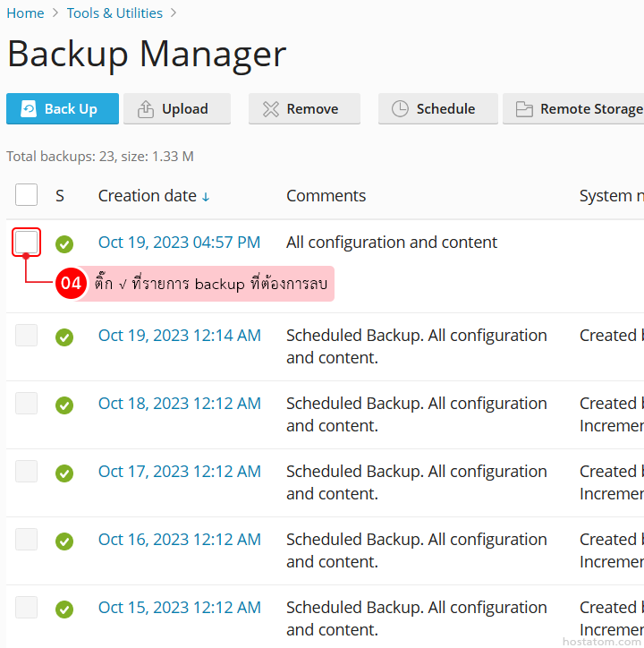
Task: Open the Oct 19, 2023 04:57 PM backup
Action: tap(179, 243)
